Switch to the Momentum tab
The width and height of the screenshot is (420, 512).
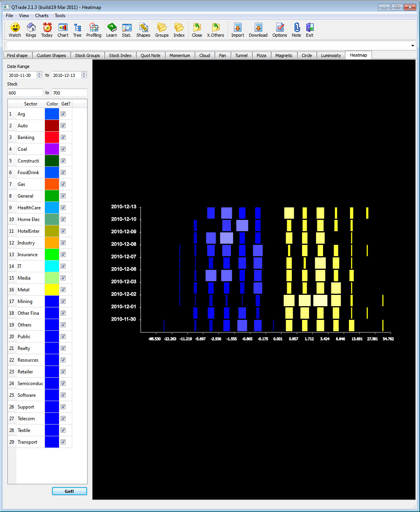click(180, 55)
